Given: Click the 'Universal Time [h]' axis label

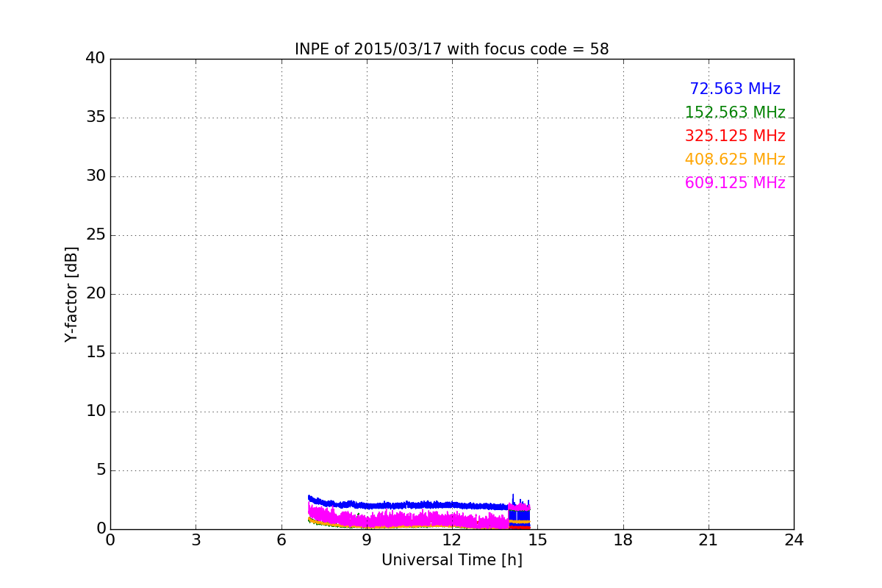Looking at the screenshot, I should tap(451, 560).
